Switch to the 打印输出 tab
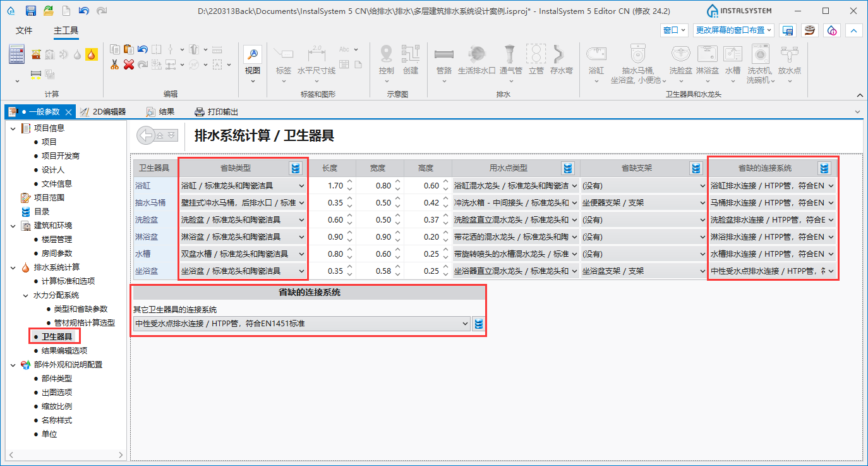 point(216,111)
